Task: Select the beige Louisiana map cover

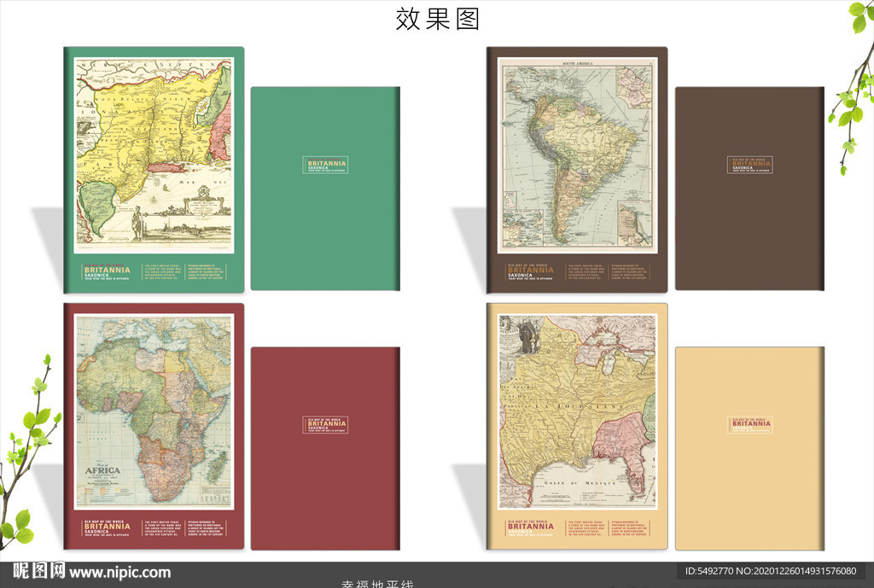Action: (577, 411)
